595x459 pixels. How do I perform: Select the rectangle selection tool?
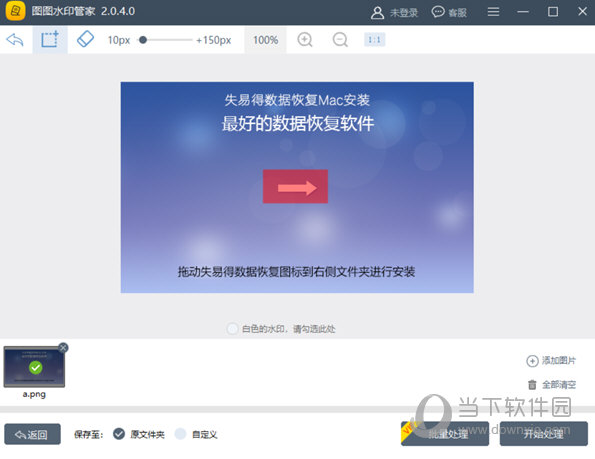(x=50, y=39)
